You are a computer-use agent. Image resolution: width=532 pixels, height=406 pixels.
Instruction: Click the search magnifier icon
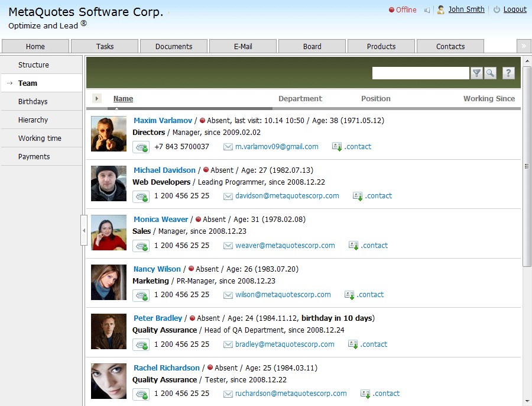pos(490,73)
